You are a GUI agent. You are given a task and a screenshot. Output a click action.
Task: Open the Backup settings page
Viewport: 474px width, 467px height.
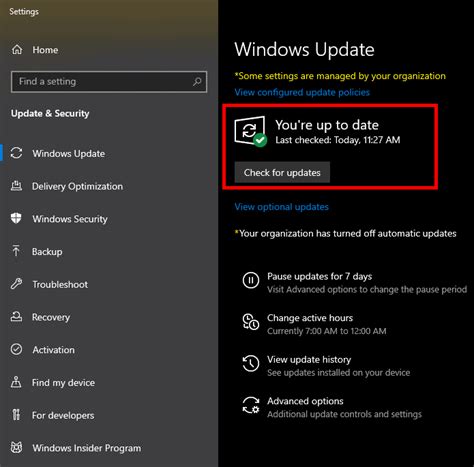pos(47,252)
